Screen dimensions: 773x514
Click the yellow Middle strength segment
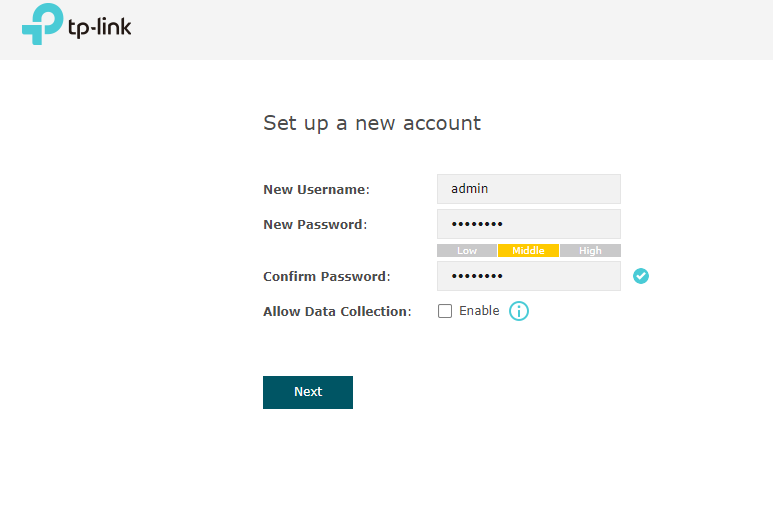528,250
